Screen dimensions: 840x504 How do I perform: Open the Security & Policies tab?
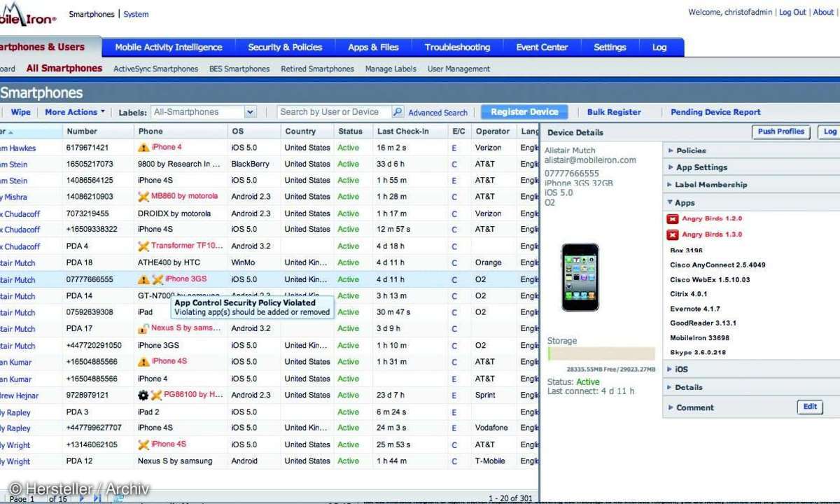click(285, 48)
